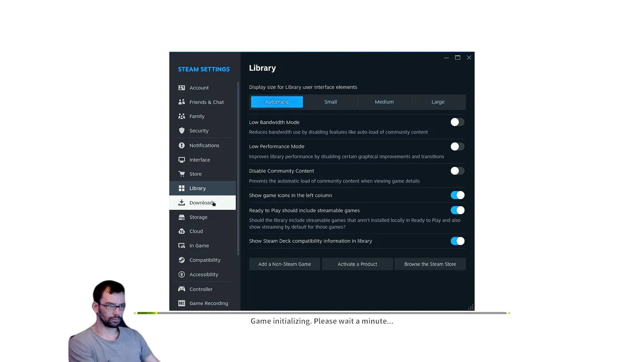Image resolution: width=644 pixels, height=362 pixels.
Task: Click the STEAM SETTINGS heading
Action: tap(204, 69)
